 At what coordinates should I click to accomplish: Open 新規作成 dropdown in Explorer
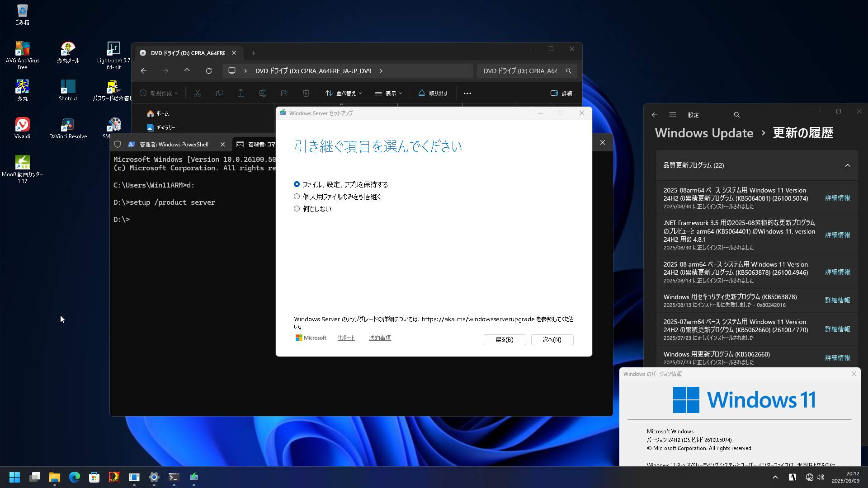159,93
